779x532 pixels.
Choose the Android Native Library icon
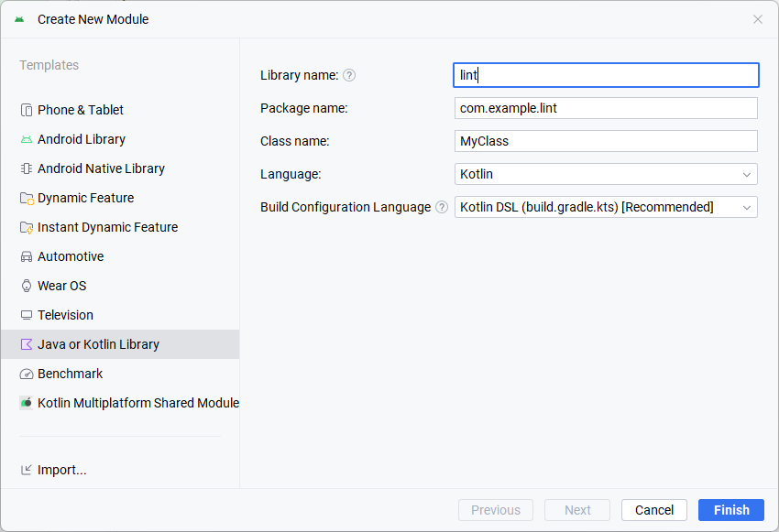click(x=27, y=168)
